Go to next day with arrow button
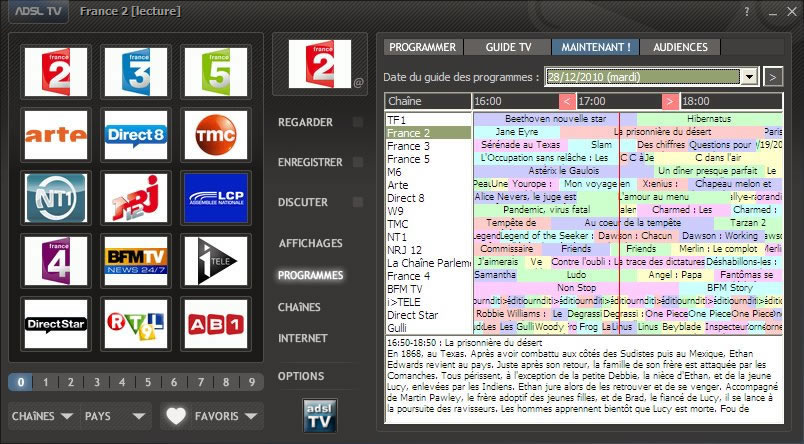Image resolution: width=804 pixels, height=444 pixels. (x=773, y=77)
